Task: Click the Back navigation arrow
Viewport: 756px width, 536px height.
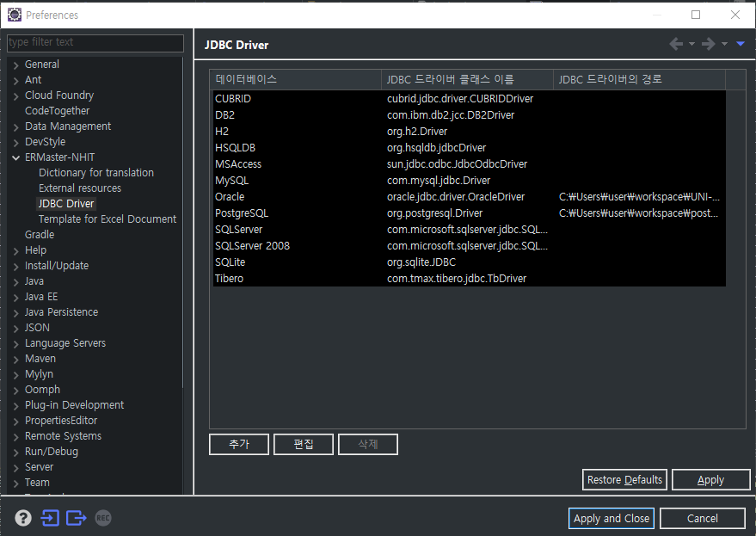Action: pyautogui.click(x=677, y=44)
